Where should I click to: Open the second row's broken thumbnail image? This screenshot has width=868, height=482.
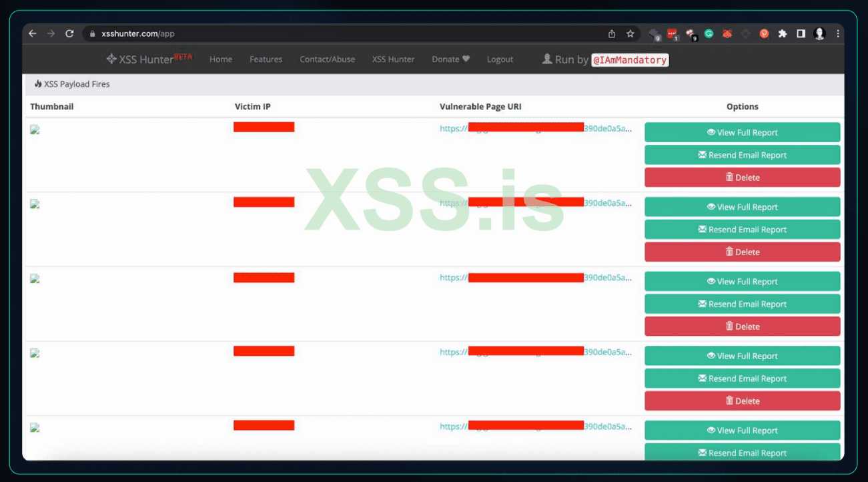click(x=35, y=204)
